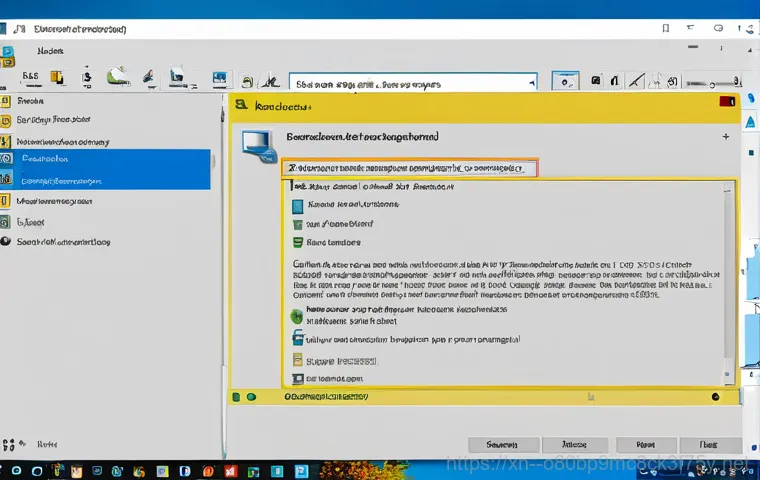Click the green shoe-shaped toolbar icon
The height and width of the screenshot is (480, 760).
coord(118,76)
